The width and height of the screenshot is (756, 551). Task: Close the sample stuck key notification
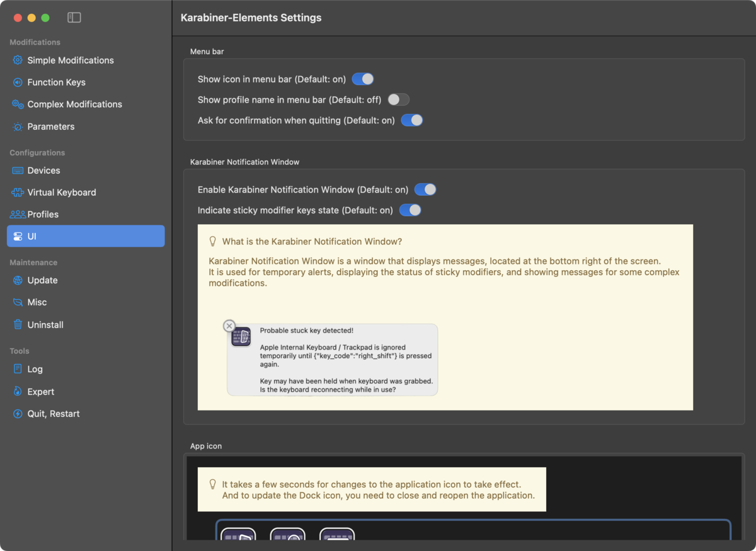[229, 326]
